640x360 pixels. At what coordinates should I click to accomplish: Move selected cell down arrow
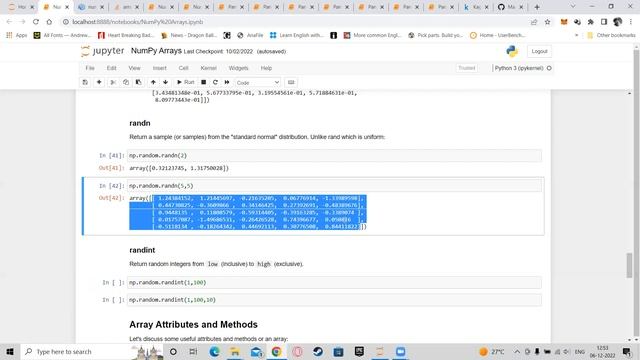coord(165,82)
